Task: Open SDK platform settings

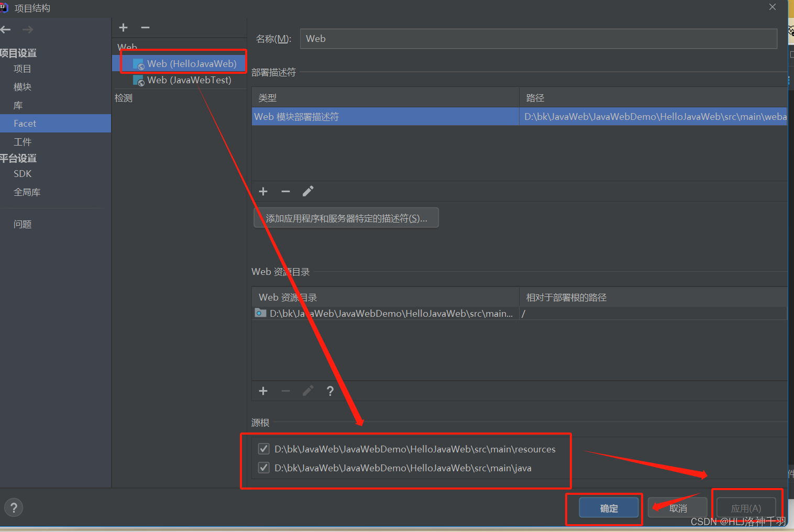Action: [x=23, y=174]
